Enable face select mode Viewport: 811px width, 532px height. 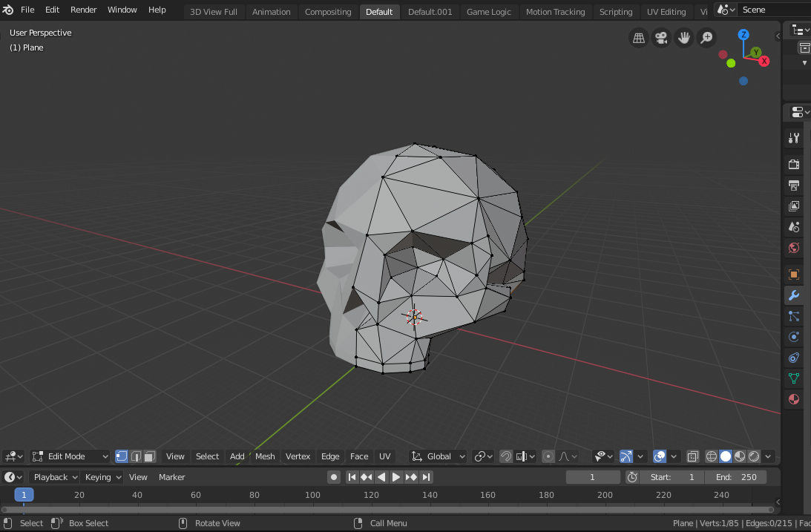point(150,456)
